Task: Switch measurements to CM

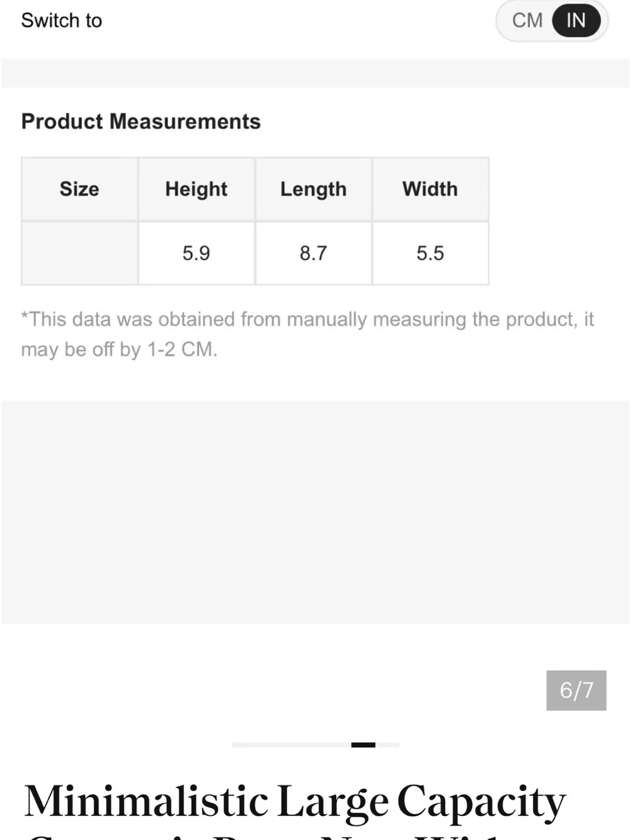Action: (527, 21)
